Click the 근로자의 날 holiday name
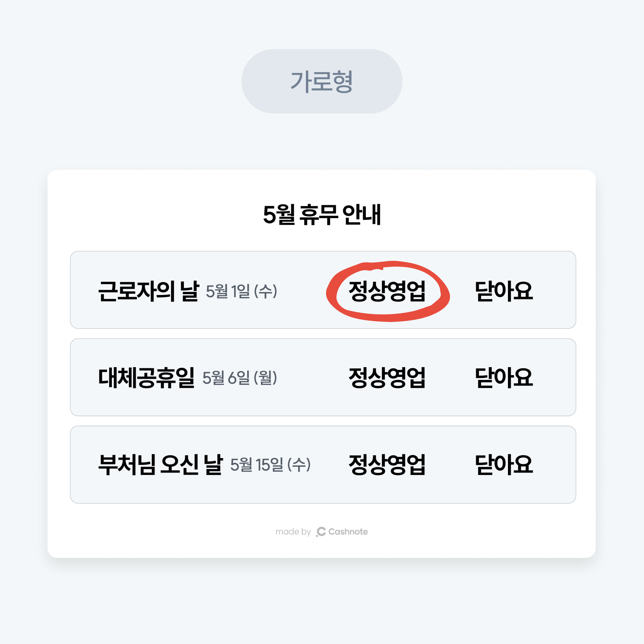Screen dimensions: 644x644 [149, 291]
